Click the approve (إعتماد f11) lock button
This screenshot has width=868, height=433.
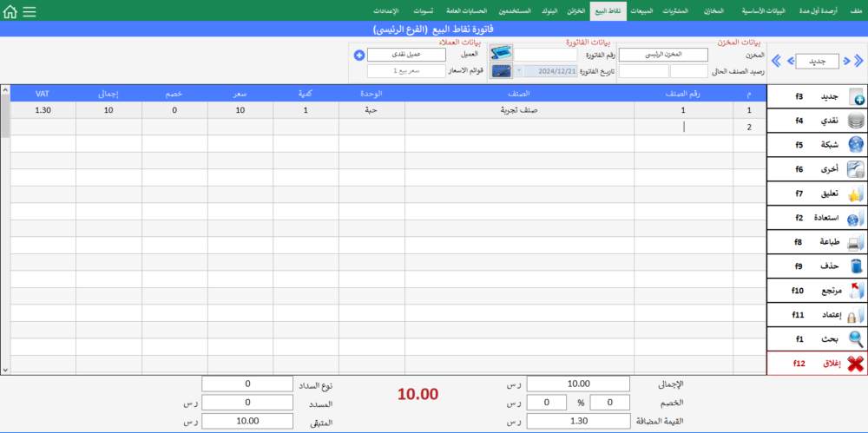pos(855,314)
